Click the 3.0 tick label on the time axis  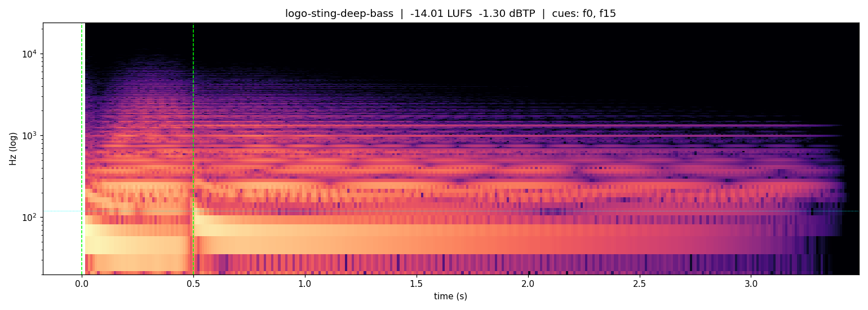tap(751, 284)
